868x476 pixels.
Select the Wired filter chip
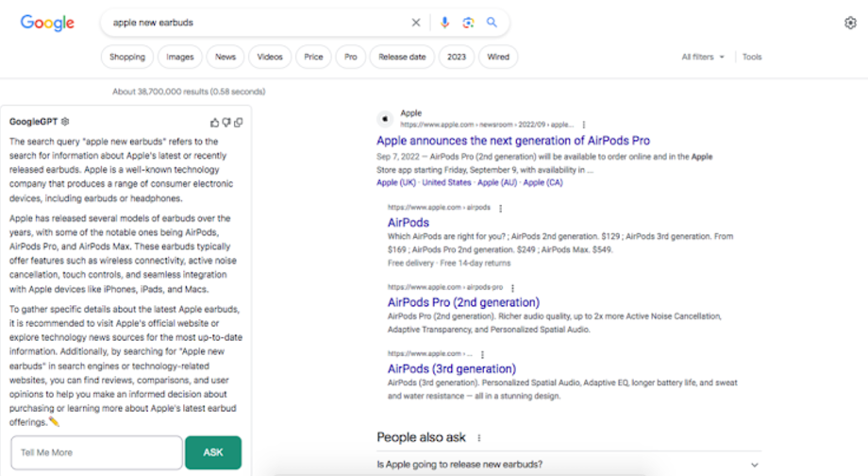coord(498,57)
